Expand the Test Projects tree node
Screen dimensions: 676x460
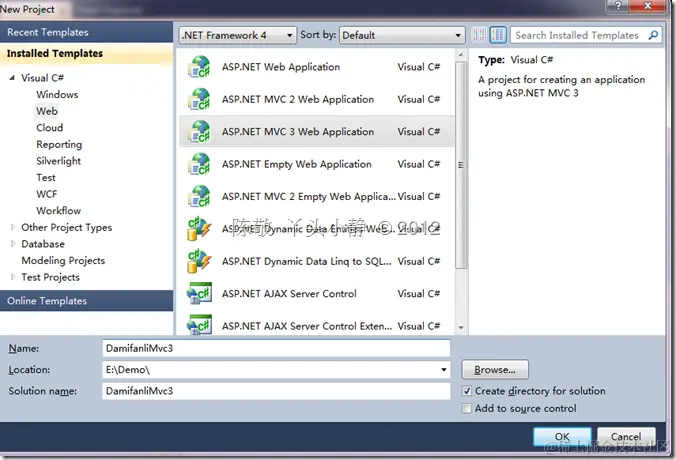(13, 277)
